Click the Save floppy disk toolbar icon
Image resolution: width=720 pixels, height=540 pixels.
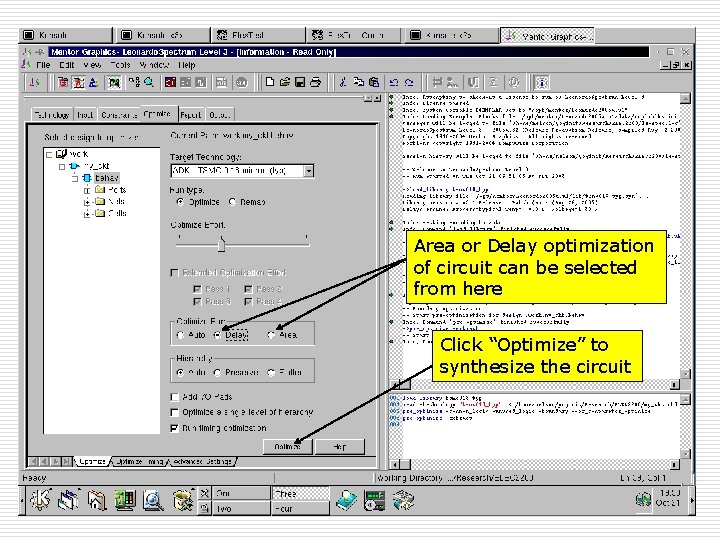click(300, 82)
